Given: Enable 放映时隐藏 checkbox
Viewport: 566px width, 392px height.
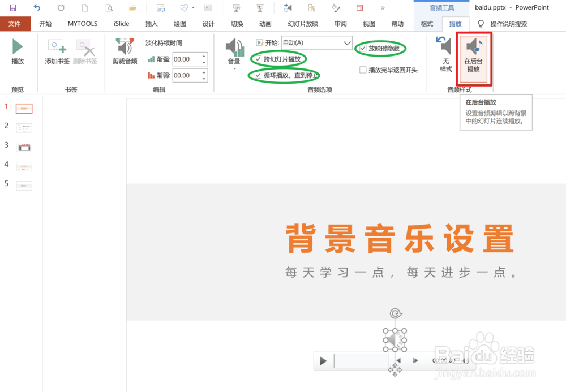Looking at the screenshot, I should 362,49.
